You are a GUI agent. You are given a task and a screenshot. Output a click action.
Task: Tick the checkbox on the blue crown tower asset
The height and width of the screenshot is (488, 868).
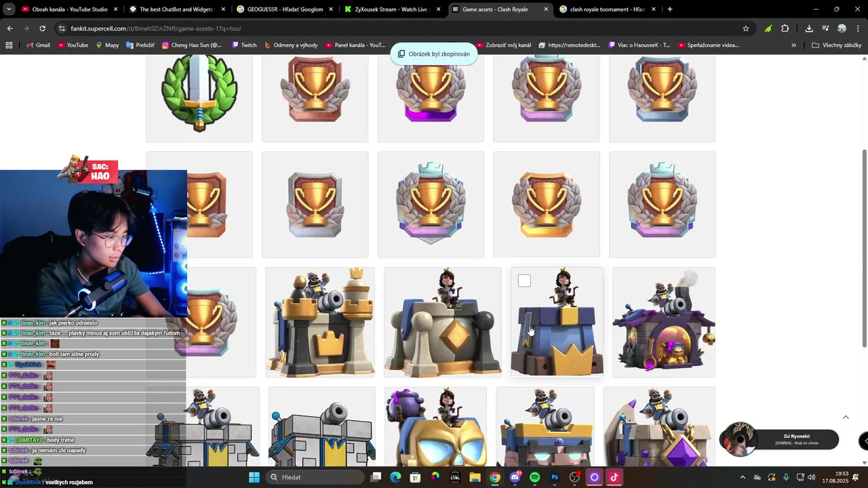524,281
